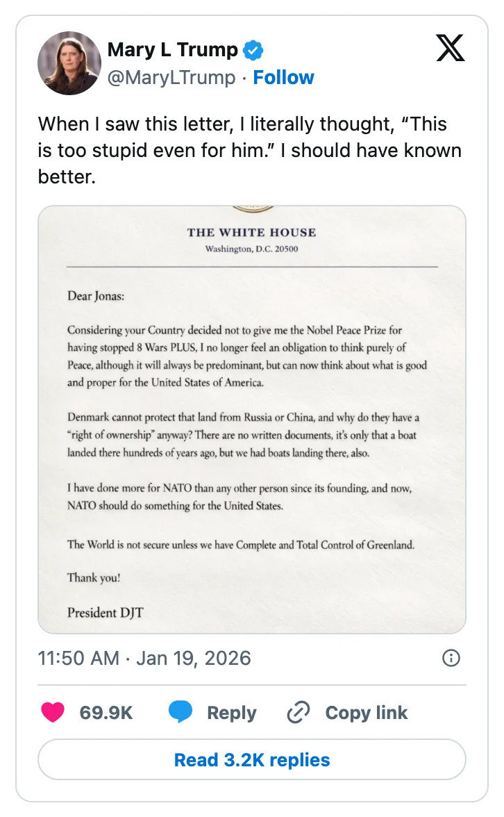Click Read 3.2K replies

[252, 759]
